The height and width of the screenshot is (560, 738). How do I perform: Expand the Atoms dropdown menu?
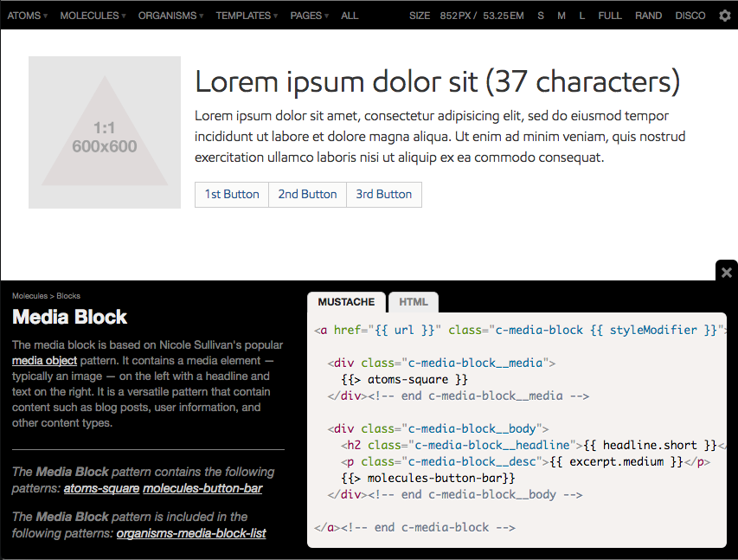(x=27, y=16)
